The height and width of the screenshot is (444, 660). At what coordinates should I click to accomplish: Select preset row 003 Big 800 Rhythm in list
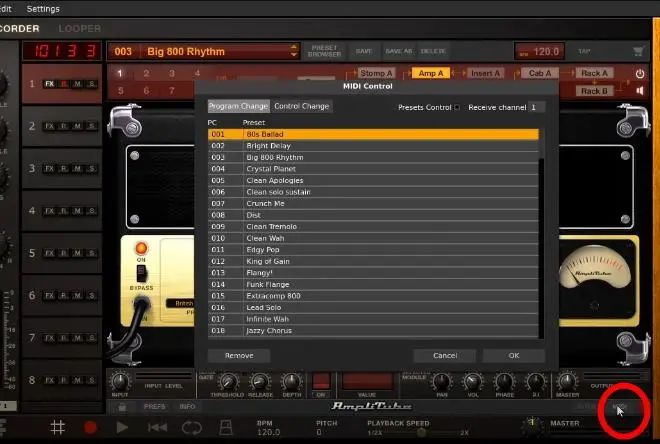point(373,157)
